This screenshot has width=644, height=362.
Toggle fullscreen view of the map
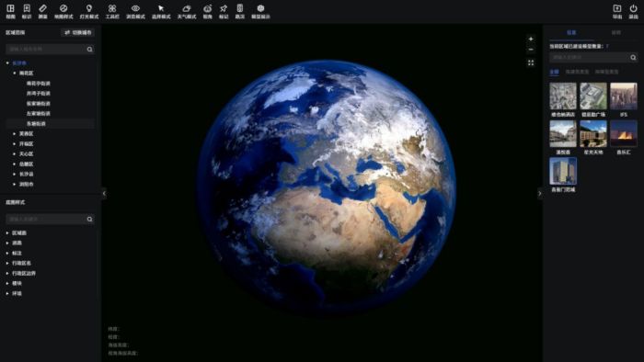531,62
